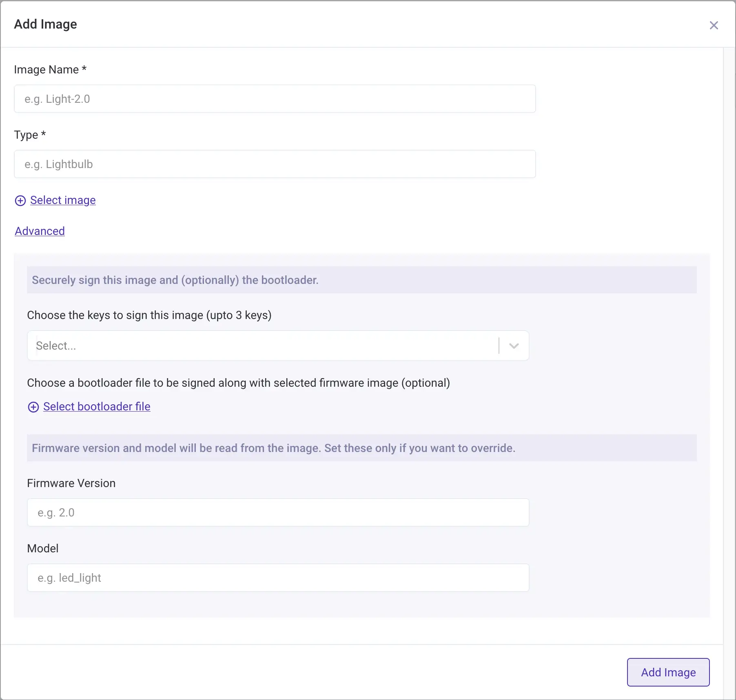Click the Select image link
Screen dimensions: 736x700
pyautogui.click(x=63, y=200)
